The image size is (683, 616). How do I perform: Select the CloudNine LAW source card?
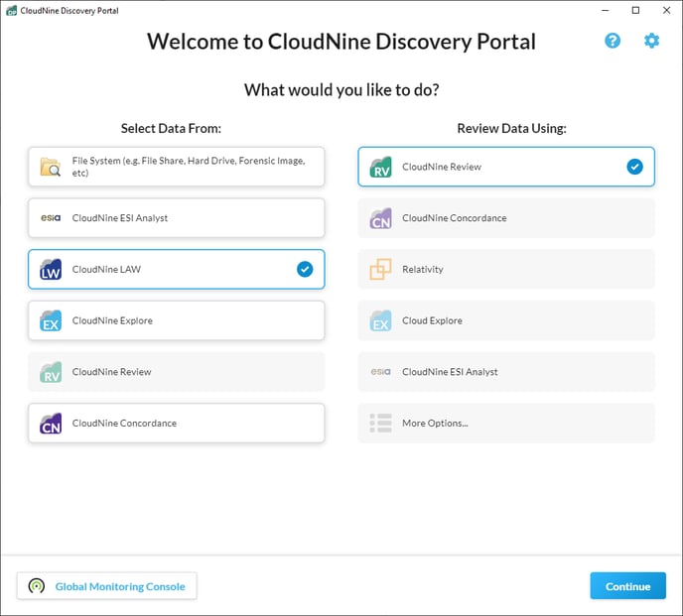pos(177,269)
